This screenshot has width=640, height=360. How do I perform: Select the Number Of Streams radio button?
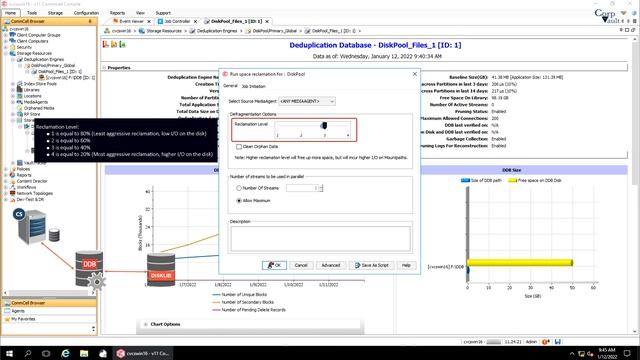tap(239, 188)
